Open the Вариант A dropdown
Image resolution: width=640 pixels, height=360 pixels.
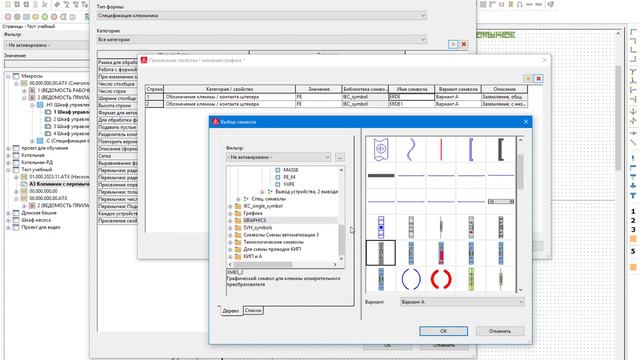462,302
